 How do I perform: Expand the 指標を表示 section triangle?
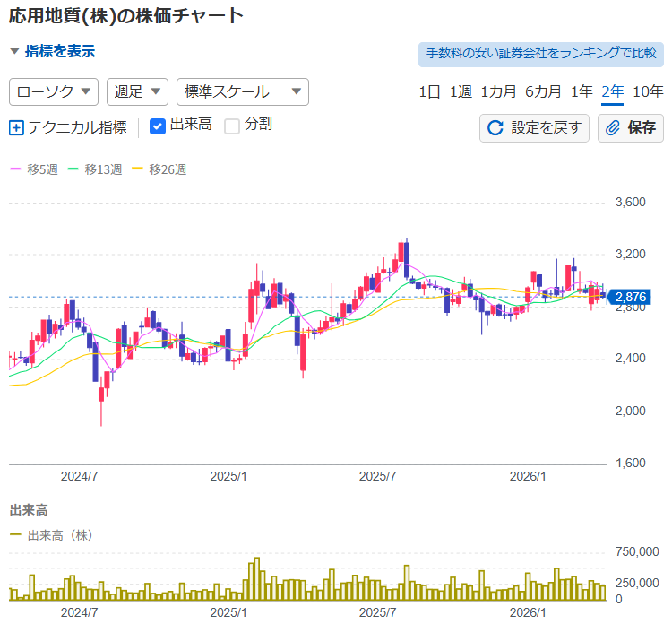[14, 52]
